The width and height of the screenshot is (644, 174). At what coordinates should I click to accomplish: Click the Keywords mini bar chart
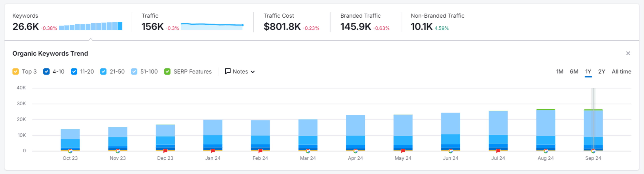pyautogui.click(x=91, y=26)
